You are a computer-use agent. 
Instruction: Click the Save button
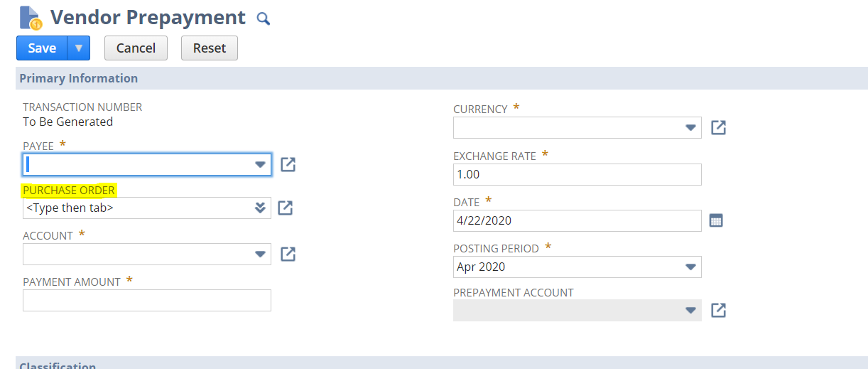tap(42, 48)
